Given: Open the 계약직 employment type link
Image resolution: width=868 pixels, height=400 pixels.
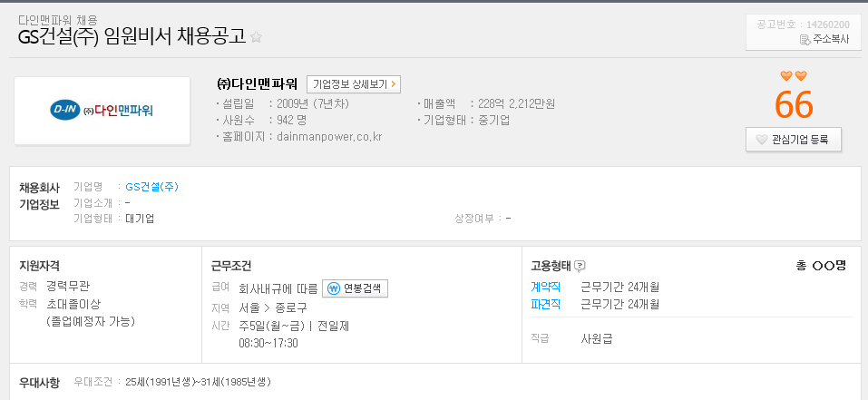Looking at the screenshot, I should pyautogui.click(x=545, y=288).
